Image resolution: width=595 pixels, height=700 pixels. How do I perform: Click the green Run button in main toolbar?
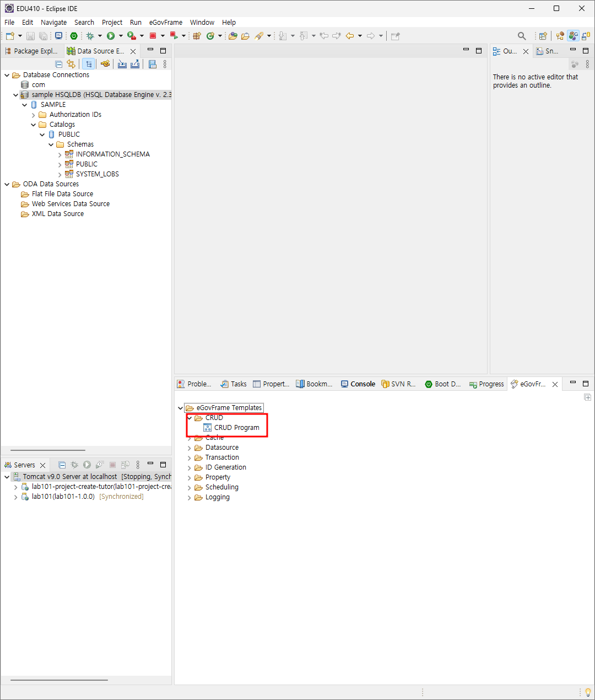(x=111, y=36)
